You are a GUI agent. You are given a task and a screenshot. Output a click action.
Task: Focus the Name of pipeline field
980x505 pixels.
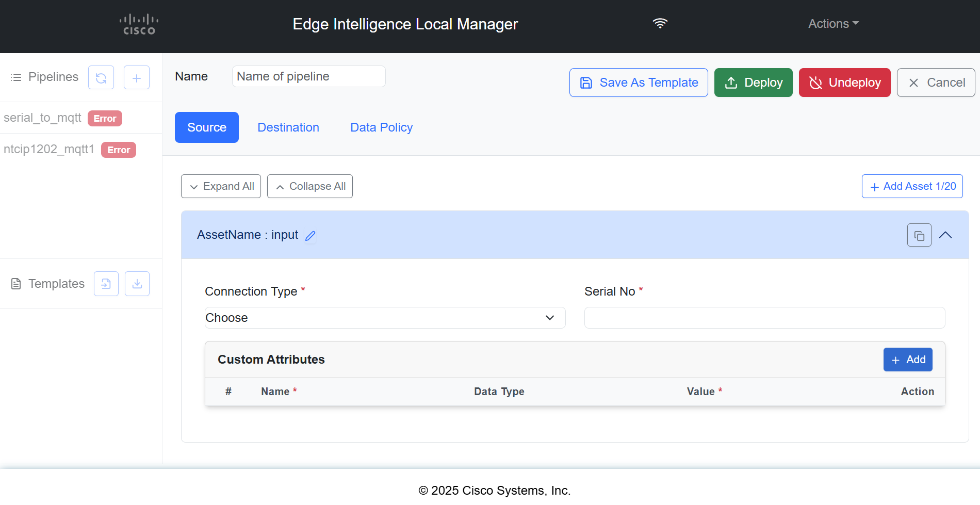[x=308, y=76]
